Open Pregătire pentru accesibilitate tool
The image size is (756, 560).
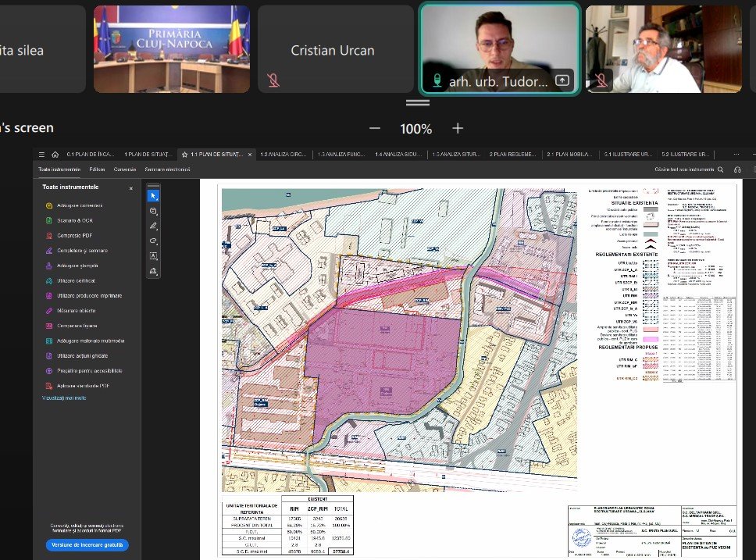84,371
